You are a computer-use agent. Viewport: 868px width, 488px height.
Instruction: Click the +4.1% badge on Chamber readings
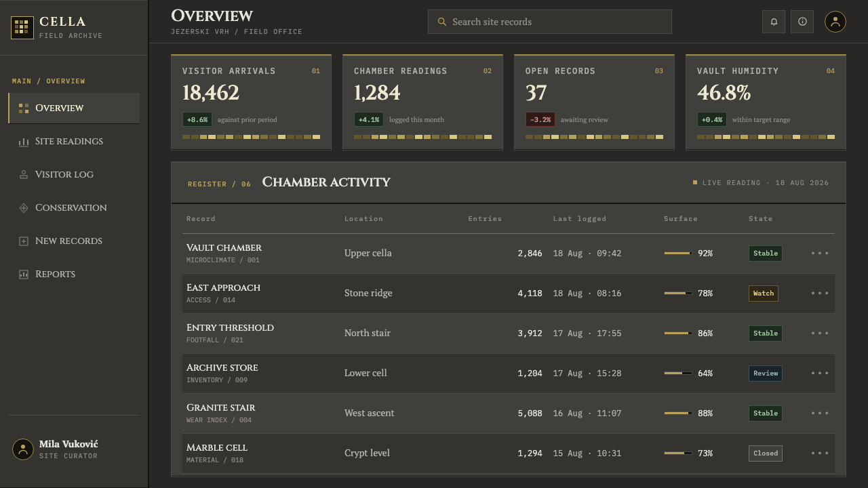(x=369, y=120)
